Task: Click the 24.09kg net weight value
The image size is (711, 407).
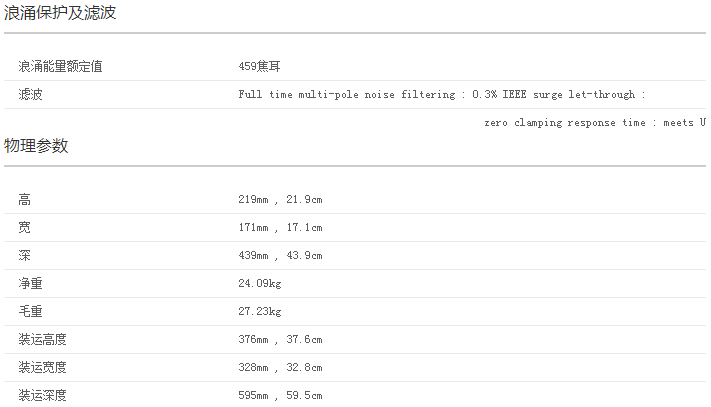Action: pyautogui.click(x=260, y=284)
